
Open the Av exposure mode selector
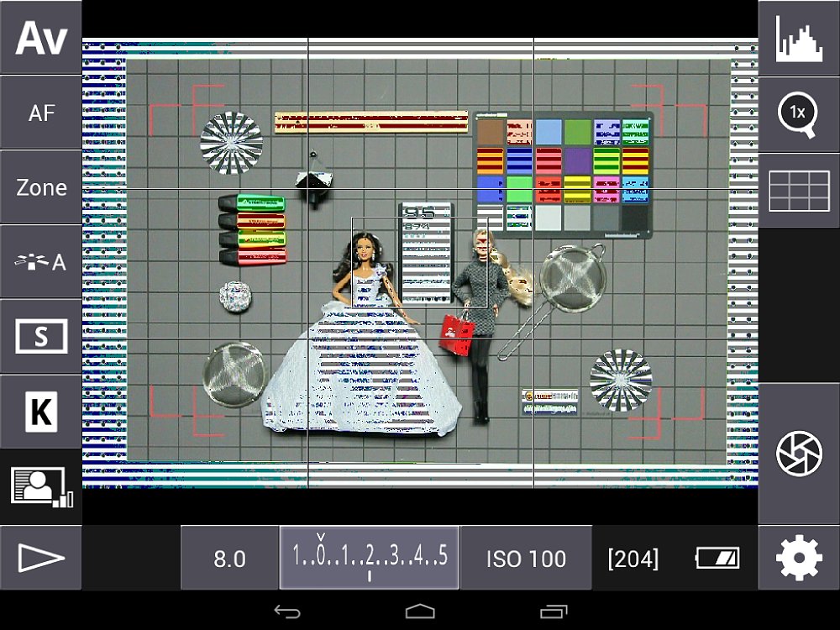coord(40,37)
